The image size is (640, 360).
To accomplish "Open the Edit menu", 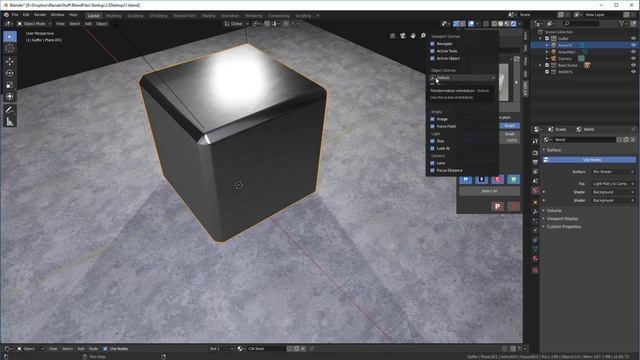I will point(26,15).
